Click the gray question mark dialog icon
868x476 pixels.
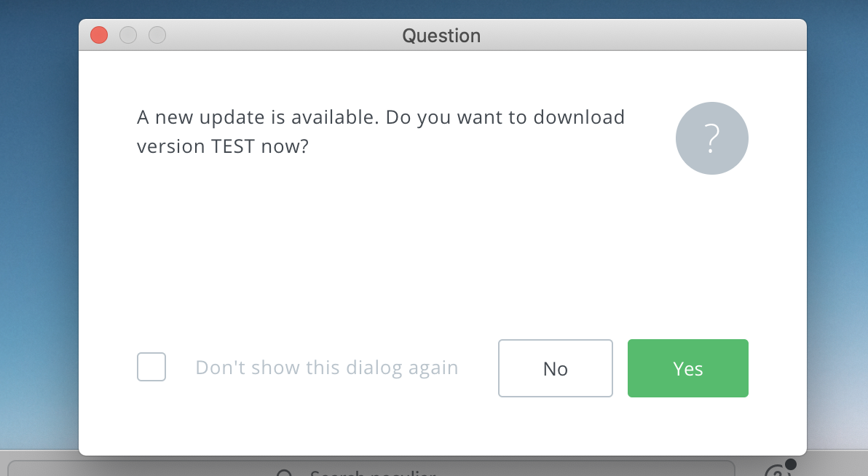712,138
